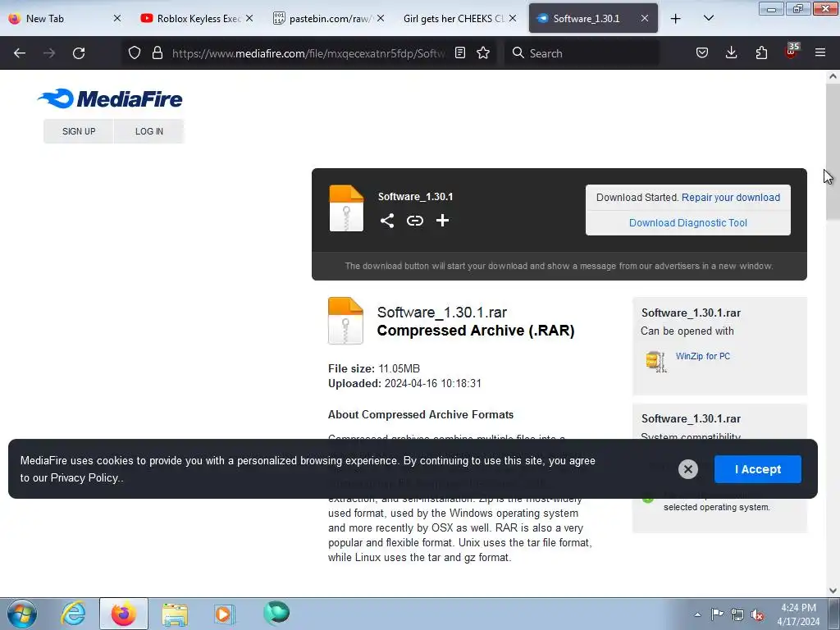
Task: Add file to MediaFire account plus icon
Action: click(442, 220)
